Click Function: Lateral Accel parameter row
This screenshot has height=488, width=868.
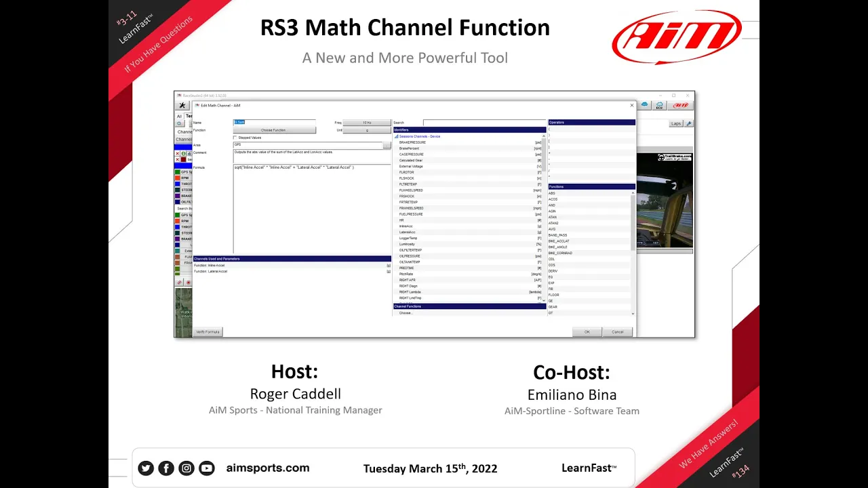tap(292, 271)
